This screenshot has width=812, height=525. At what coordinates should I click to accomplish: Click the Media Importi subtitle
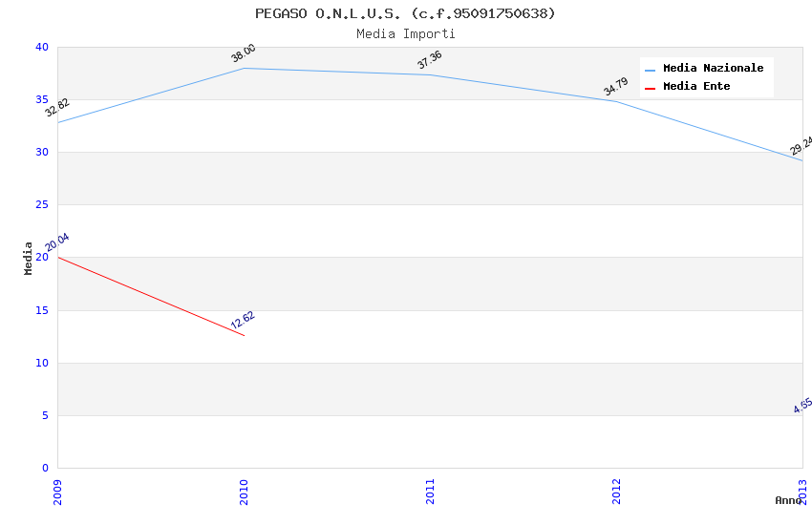click(406, 33)
